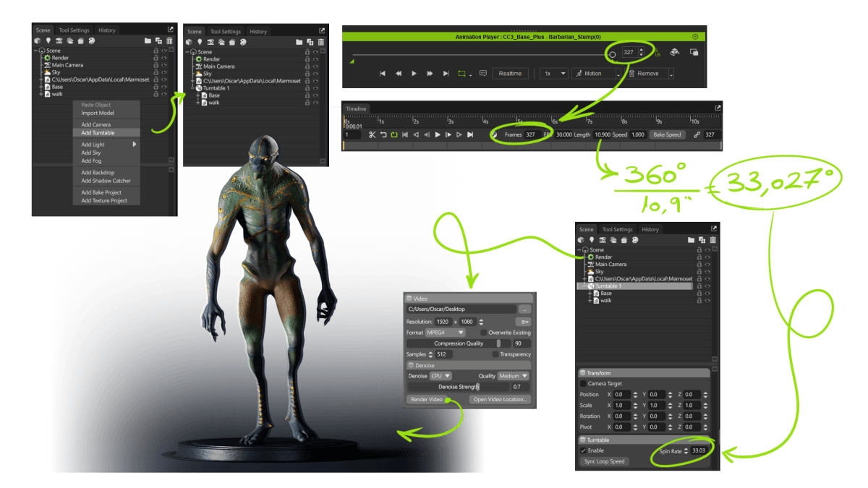This screenshot has height=488, width=868.
Task: Click trash icon in Scene panel above Transform
Action: pos(712,239)
